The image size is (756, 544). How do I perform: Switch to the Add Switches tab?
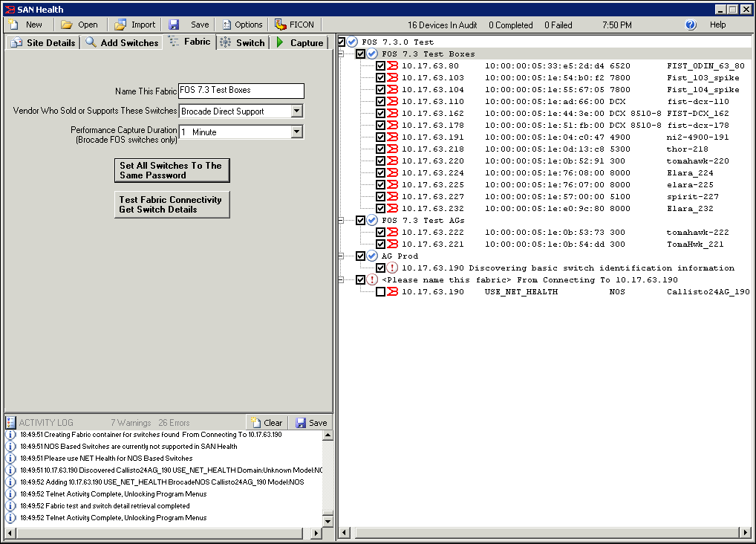[122, 42]
